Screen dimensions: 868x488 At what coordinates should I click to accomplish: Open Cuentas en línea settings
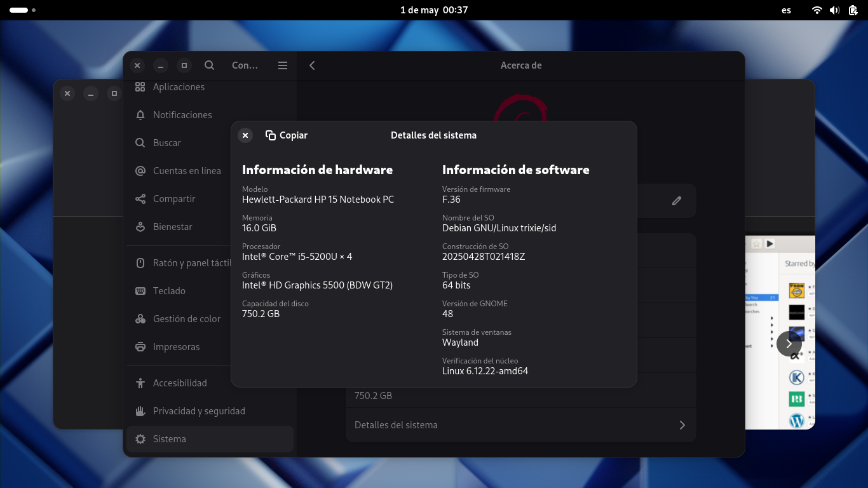point(210,171)
